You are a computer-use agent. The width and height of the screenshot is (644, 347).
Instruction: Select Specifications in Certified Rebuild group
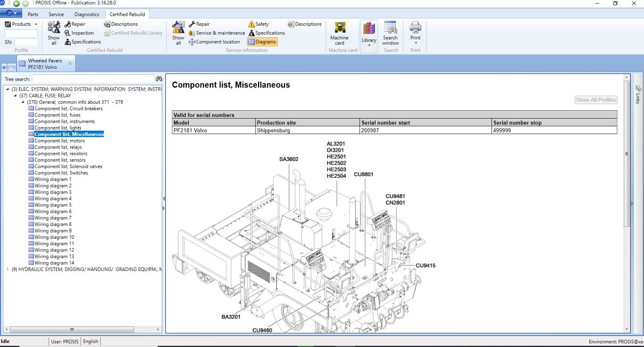pyautogui.click(x=83, y=42)
